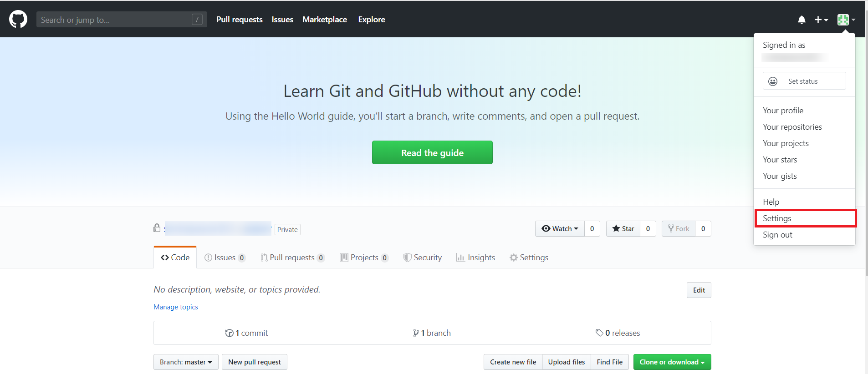The width and height of the screenshot is (868, 374).
Task: Click Edit to change the repository description
Action: point(699,290)
